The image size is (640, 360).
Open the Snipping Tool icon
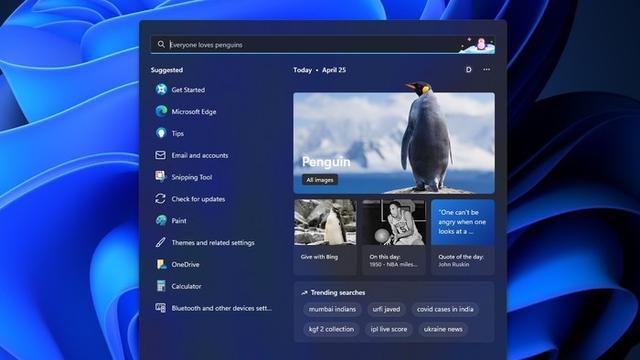[160, 177]
